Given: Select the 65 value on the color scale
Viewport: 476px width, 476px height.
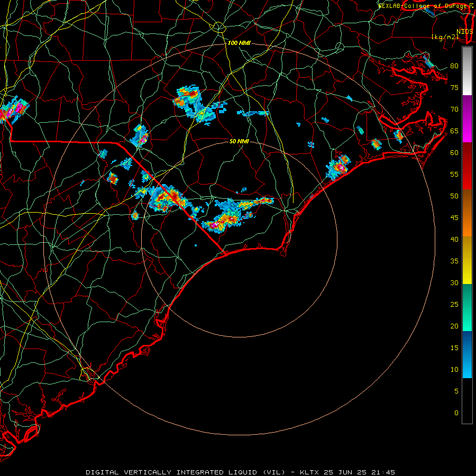Looking at the screenshot, I should click(454, 131).
